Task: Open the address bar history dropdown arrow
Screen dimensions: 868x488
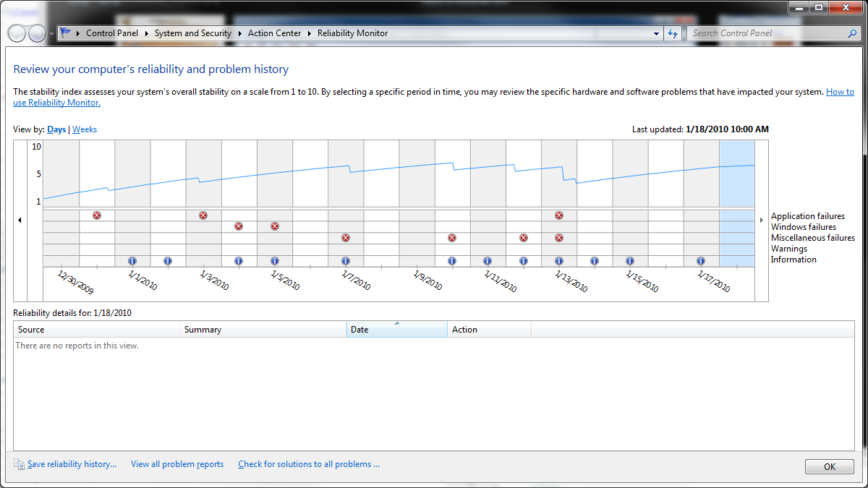Action: pos(657,33)
